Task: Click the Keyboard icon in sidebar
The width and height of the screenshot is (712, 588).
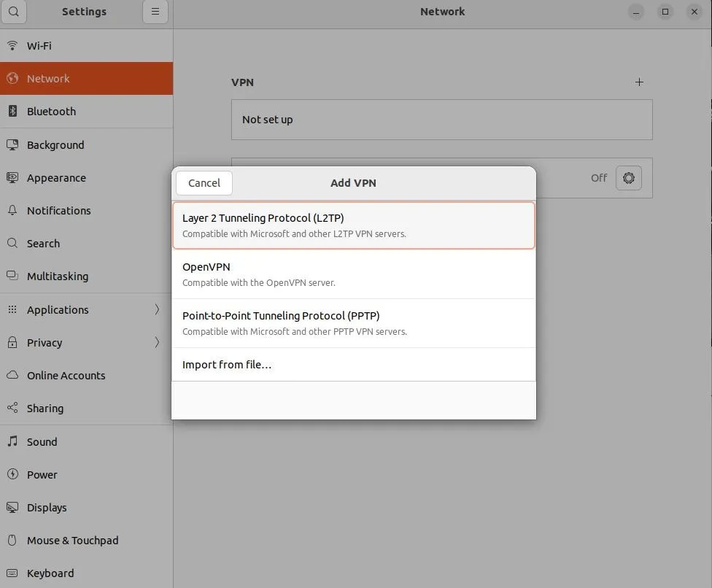Action: pos(12,573)
